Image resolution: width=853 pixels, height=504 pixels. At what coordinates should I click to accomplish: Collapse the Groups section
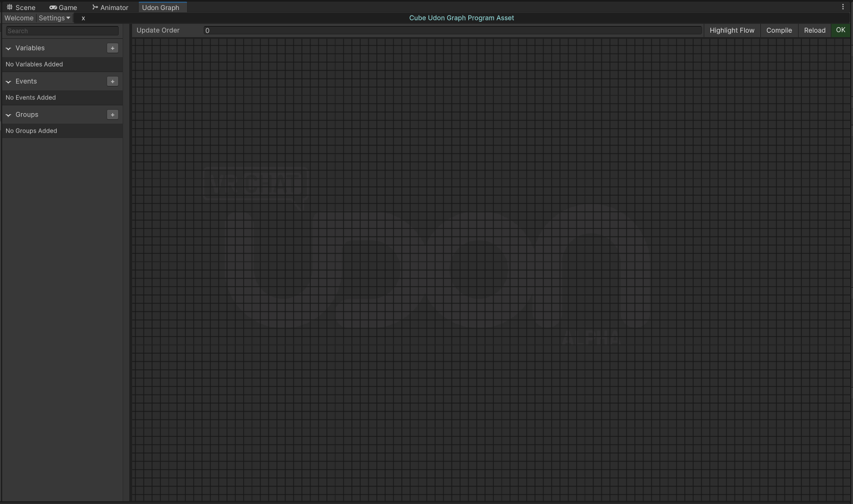(8, 115)
